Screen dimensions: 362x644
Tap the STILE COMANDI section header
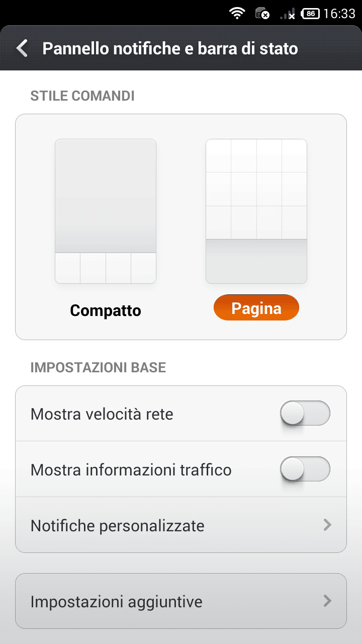(82, 96)
